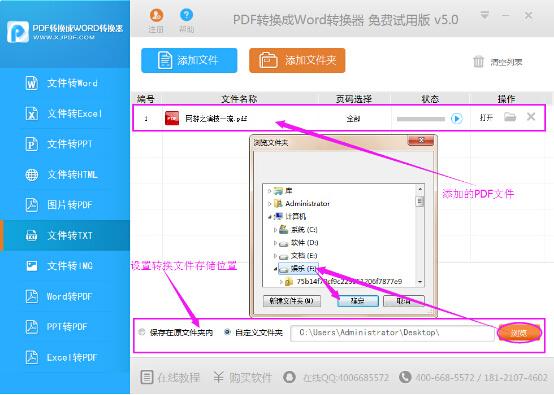The width and height of the screenshot is (554, 395).
Task: Open 在线教程 online tutorial link
Action: [x=171, y=378]
